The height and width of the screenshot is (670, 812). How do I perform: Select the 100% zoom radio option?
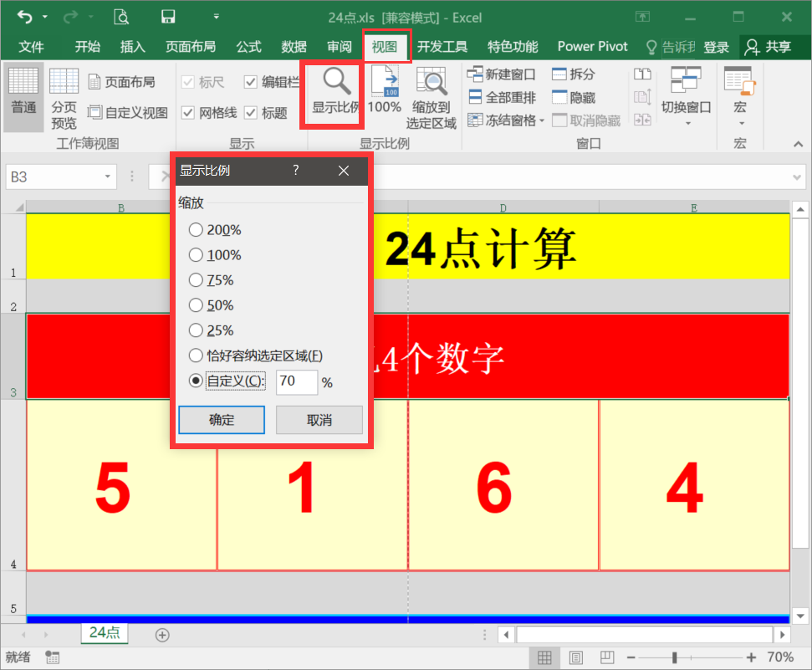pos(196,255)
